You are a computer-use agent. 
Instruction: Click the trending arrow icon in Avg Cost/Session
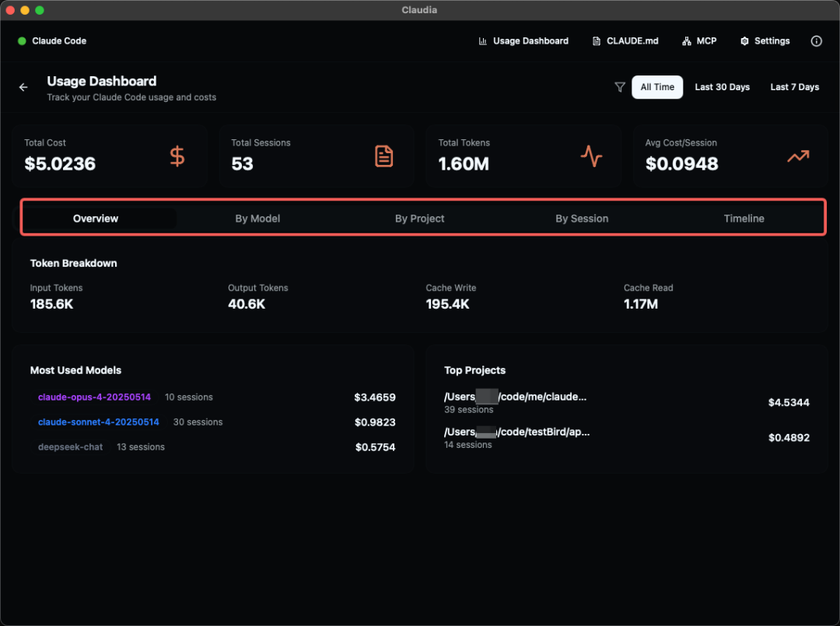798,156
